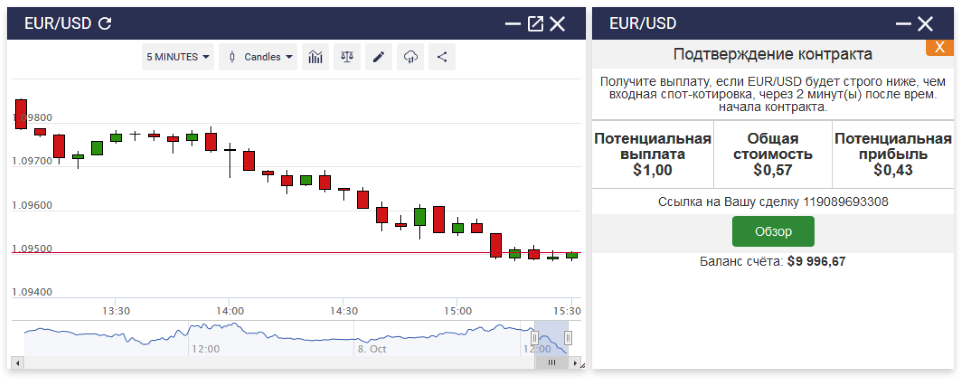Refresh the EUR/USD chart window
The image size is (963, 387).
click(x=105, y=24)
